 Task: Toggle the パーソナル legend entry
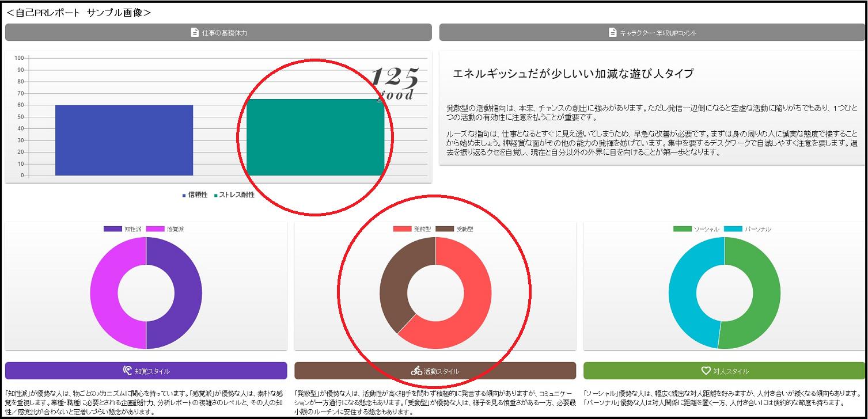point(747,229)
